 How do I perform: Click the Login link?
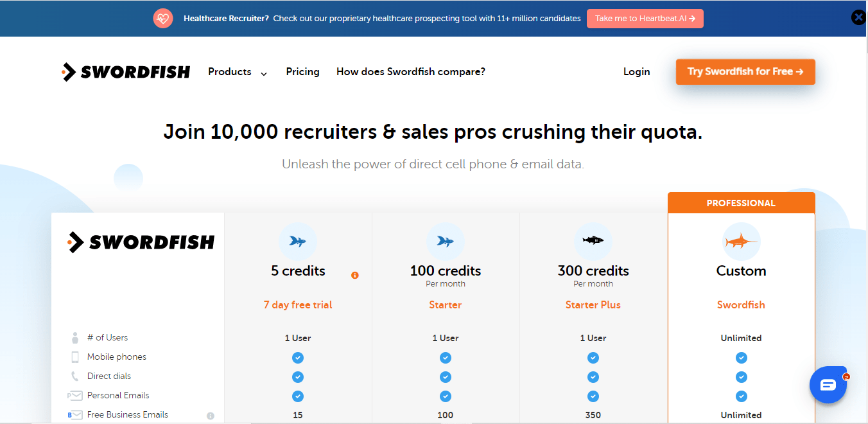click(x=636, y=72)
